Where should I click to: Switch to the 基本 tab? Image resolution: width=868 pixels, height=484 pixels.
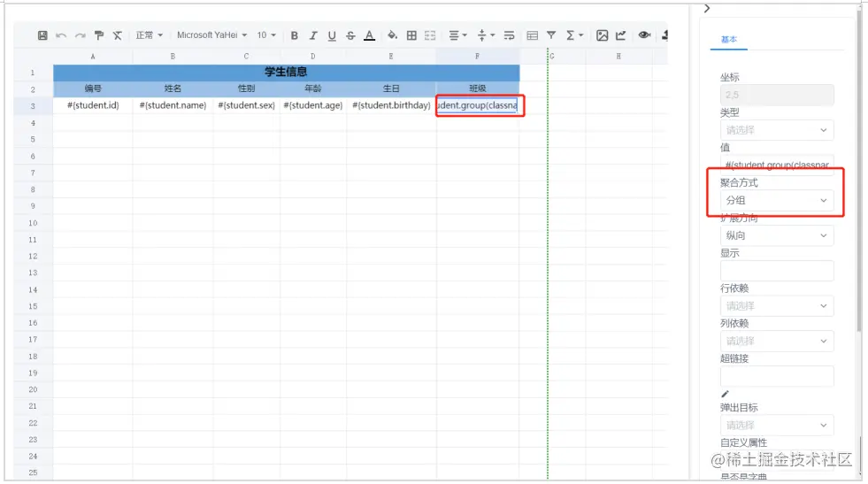coord(728,39)
